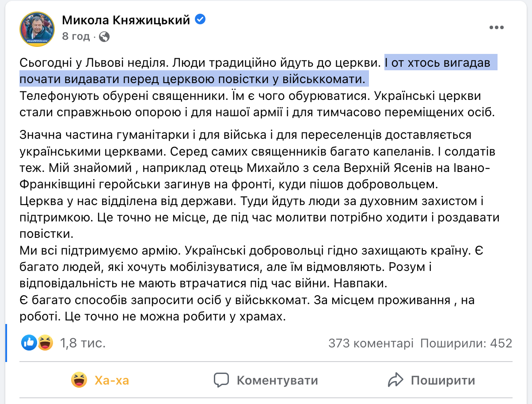Viewport: 532px width, 404px height.
Task: Click the Поширити share button label
Action: click(443, 381)
